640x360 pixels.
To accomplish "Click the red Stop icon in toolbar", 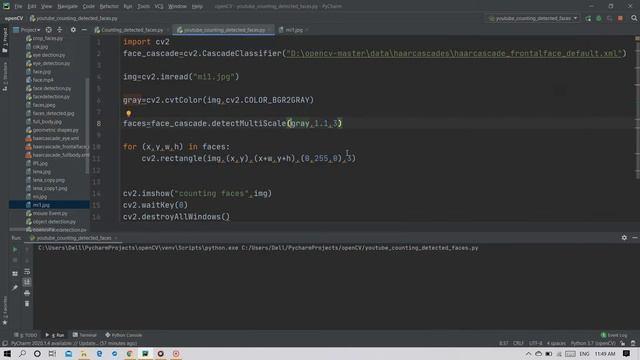I will (x=620, y=18).
